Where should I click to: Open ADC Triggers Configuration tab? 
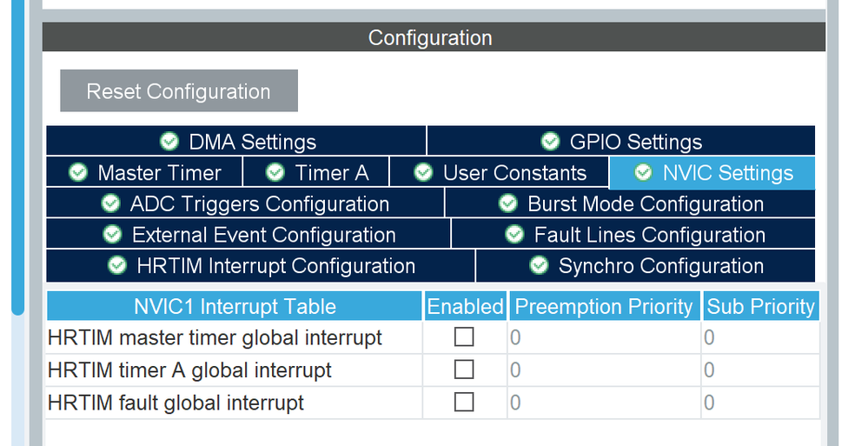[x=245, y=203]
